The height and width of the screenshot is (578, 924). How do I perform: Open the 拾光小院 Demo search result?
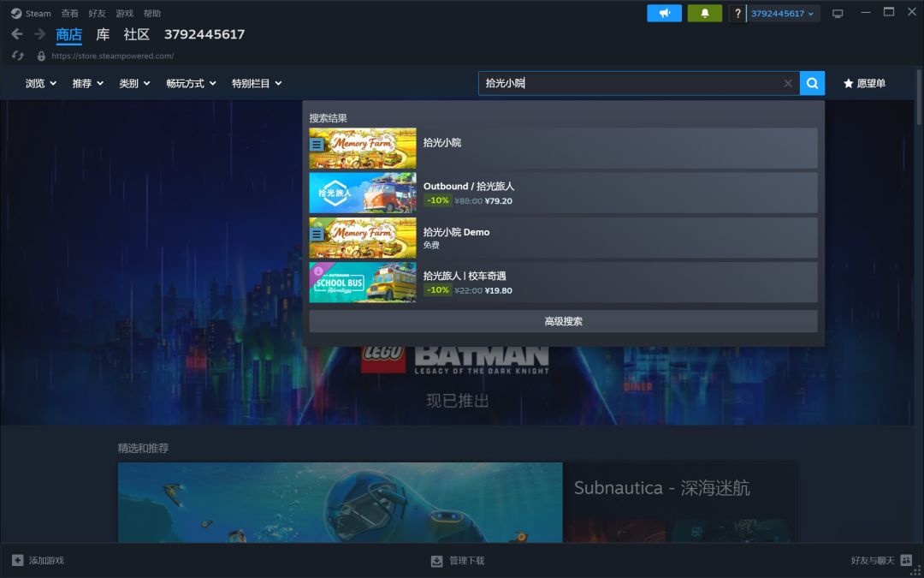[563, 238]
